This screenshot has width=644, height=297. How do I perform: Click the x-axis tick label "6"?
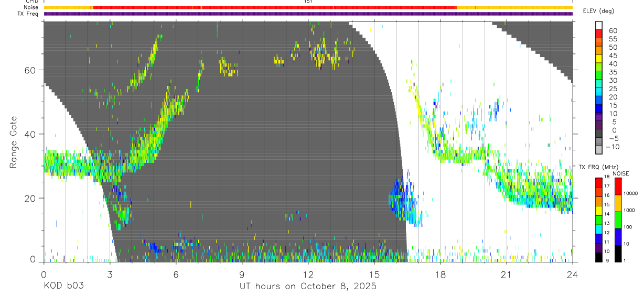coord(176,274)
